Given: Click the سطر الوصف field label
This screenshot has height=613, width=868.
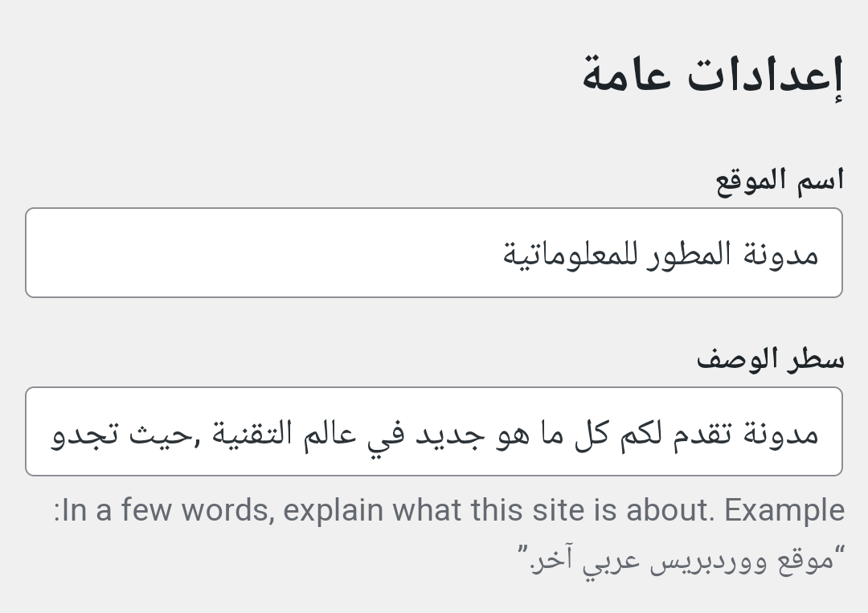Looking at the screenshot, I should tap(770, 359).
